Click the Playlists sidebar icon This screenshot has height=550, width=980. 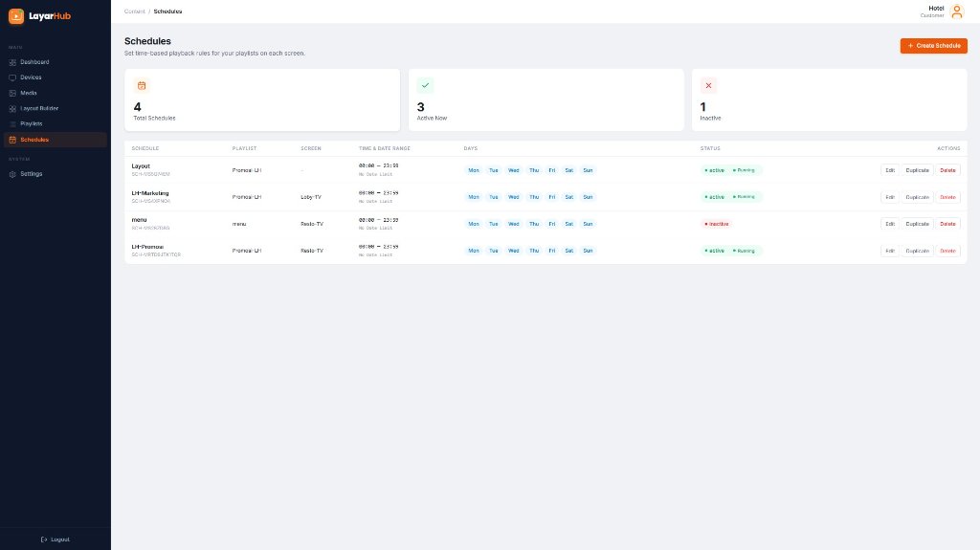12,123
